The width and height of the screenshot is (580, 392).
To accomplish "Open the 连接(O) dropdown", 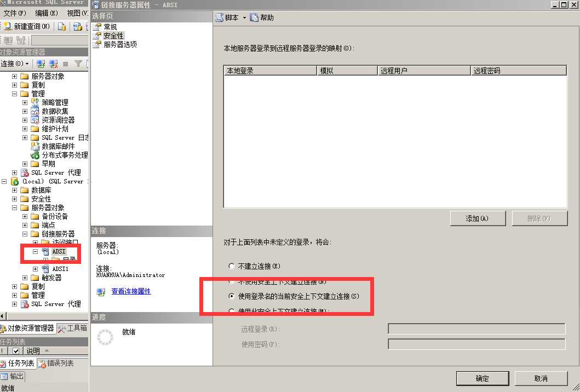I will [x=15, y=64].
